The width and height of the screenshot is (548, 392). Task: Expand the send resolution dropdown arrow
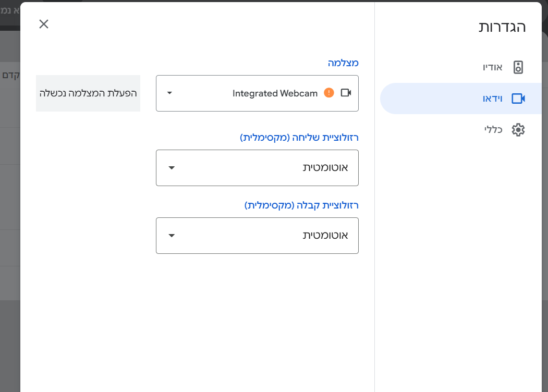pyautogui.click(x=172, y=168)
